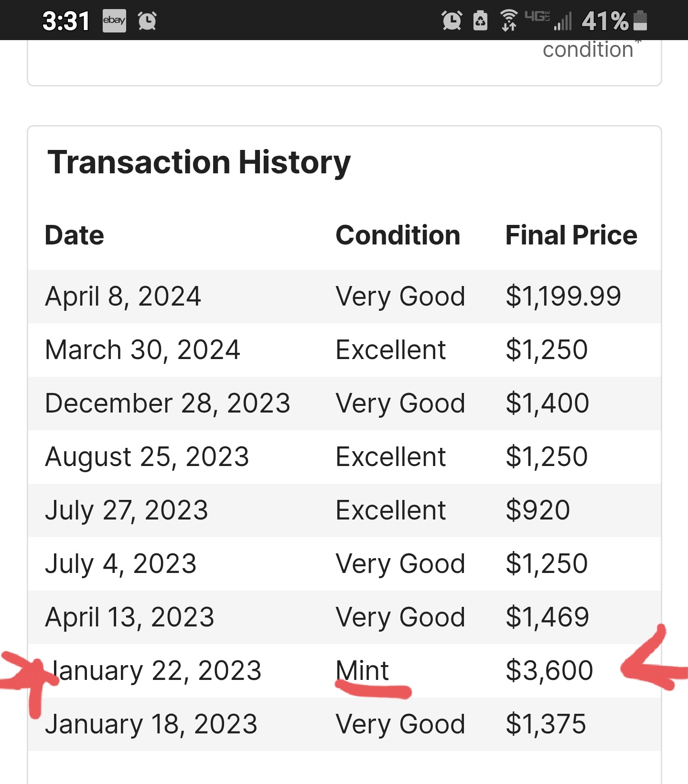Tap the alarm icon beside eBay notification
The width and height of the screenshot is (688, 784).
[147, 21]
